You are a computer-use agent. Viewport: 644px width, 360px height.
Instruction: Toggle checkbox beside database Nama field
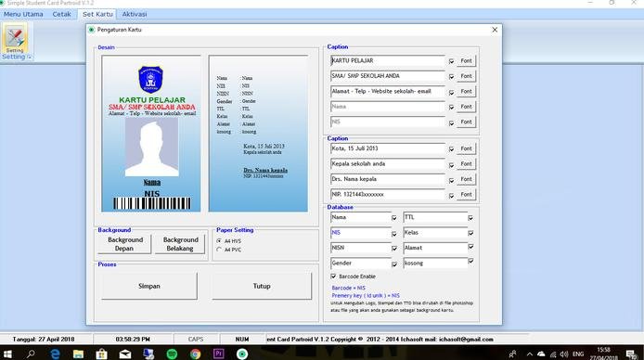pyautogui.click(x=393, y=218)
